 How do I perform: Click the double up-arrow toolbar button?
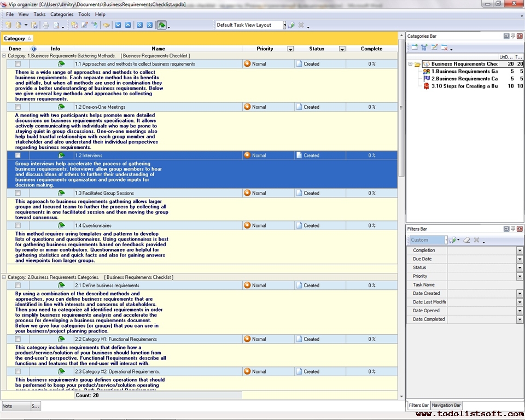pos(149,25)
